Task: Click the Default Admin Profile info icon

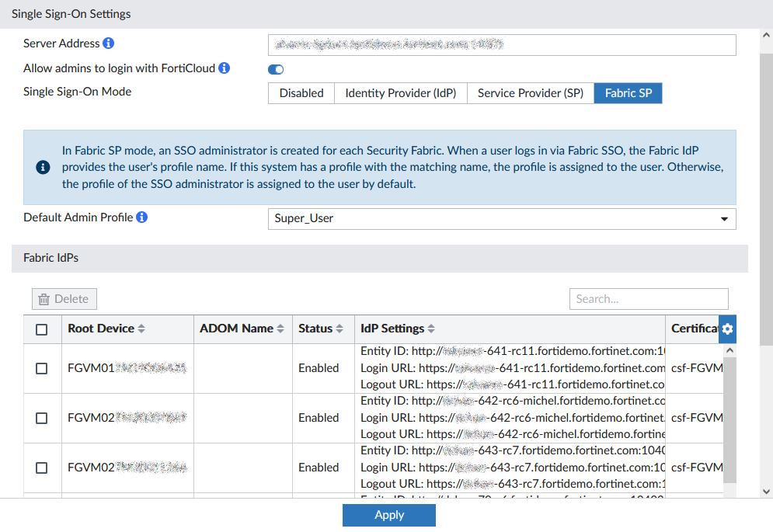Action: pyautogui.click(x=142, y=217)
